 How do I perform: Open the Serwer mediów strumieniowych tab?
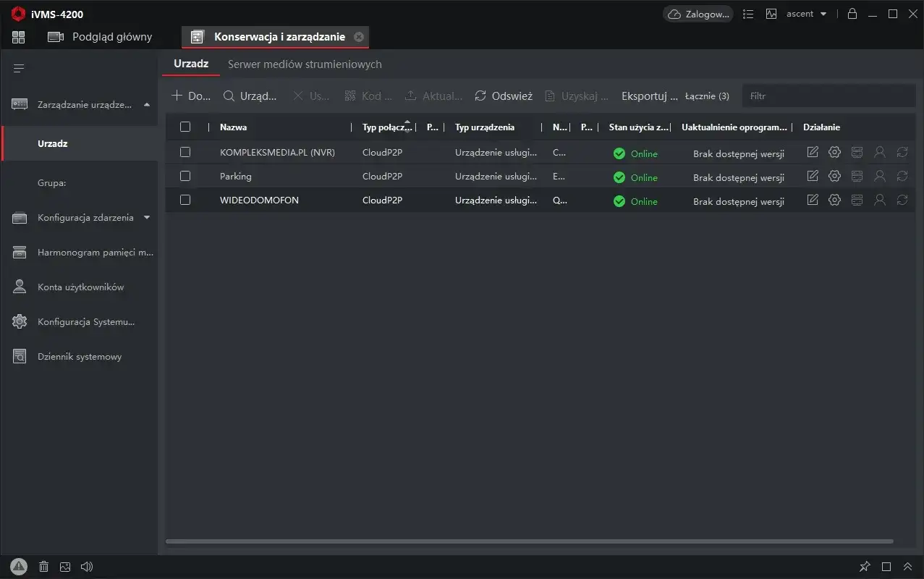(305, 64)
